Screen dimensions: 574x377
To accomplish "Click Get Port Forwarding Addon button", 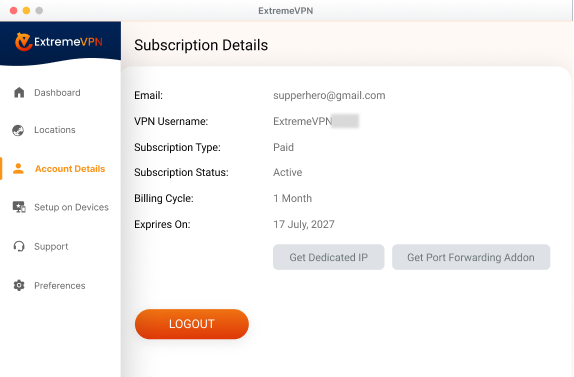I will coord(471,257).
